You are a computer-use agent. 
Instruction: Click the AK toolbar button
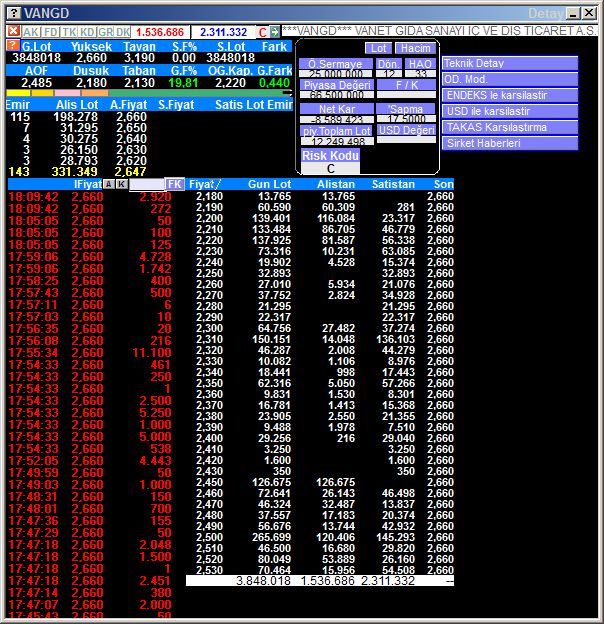[x=31, y=32]
